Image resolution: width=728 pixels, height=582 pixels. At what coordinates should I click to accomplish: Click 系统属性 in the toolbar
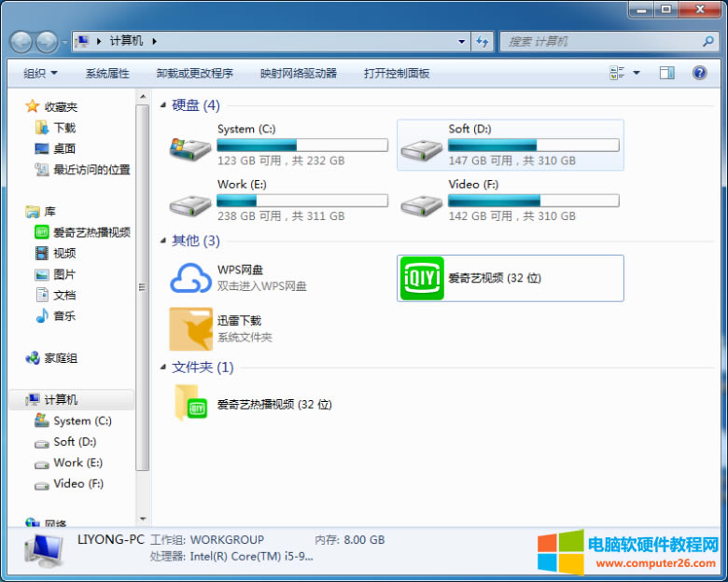point(107,73)
